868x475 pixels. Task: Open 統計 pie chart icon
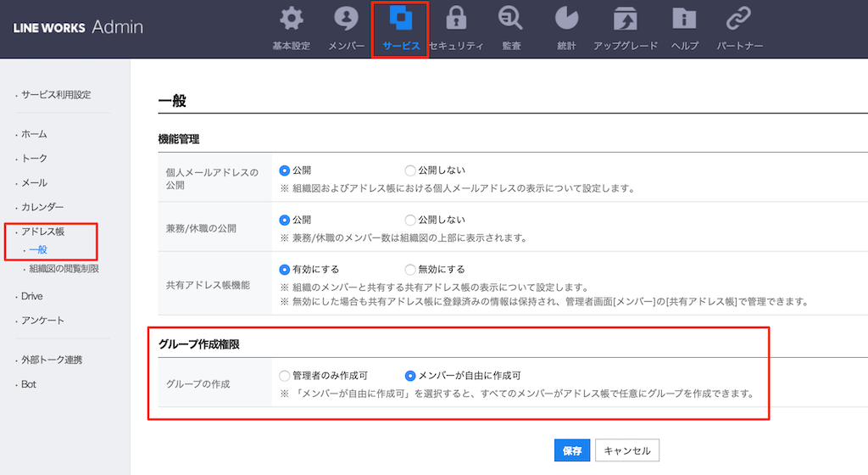point(566,19)
